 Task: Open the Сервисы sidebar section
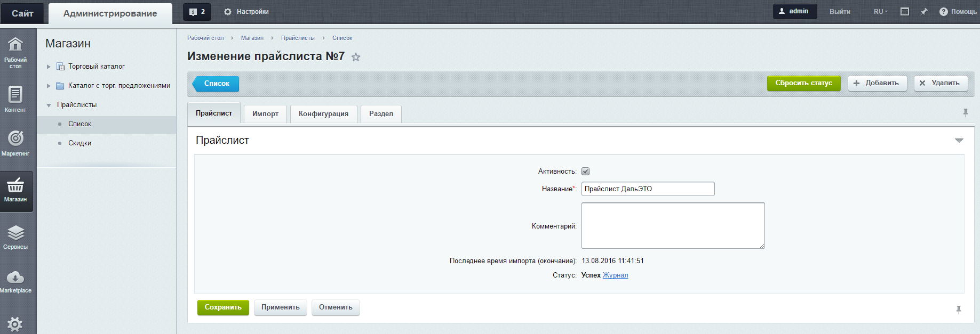(x=15, y=237)
